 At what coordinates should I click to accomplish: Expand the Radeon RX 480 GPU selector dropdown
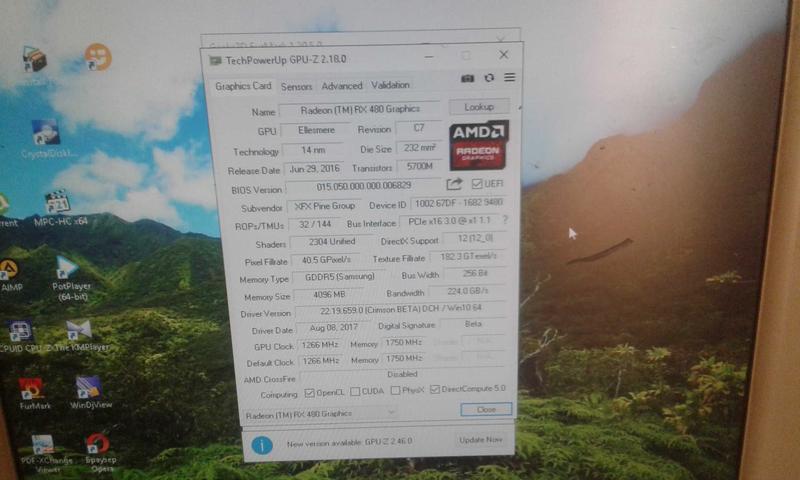point(320,413)
